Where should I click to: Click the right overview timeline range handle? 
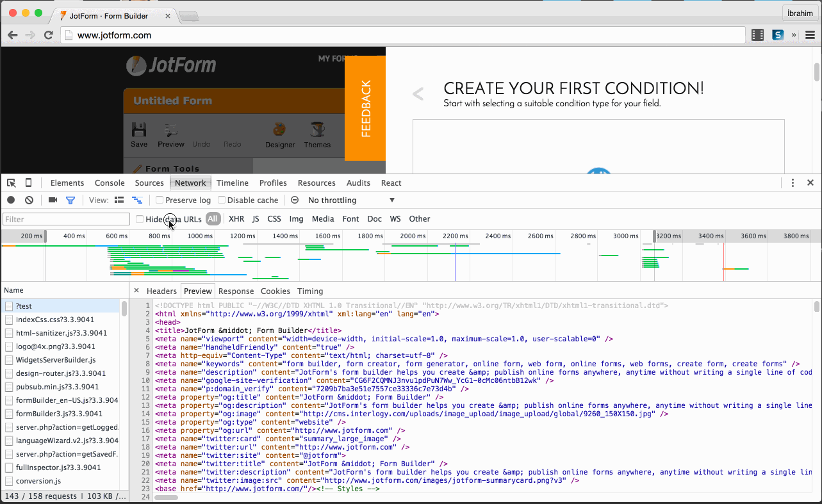click(x=654, y=236)
